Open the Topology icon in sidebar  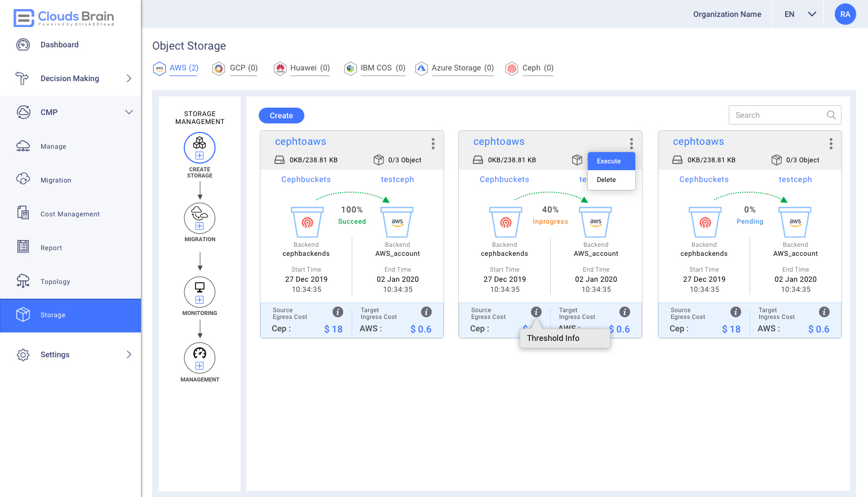click(x=23, y=281)
